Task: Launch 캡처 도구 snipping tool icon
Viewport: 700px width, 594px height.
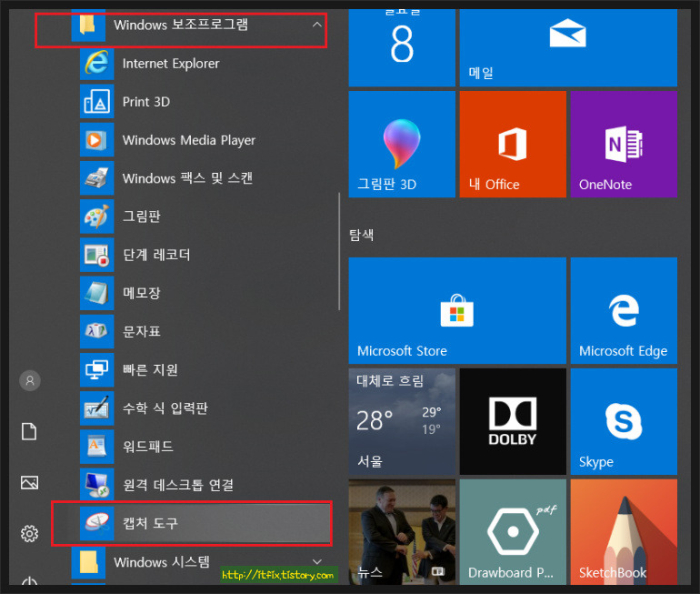Action: (96, 523)
